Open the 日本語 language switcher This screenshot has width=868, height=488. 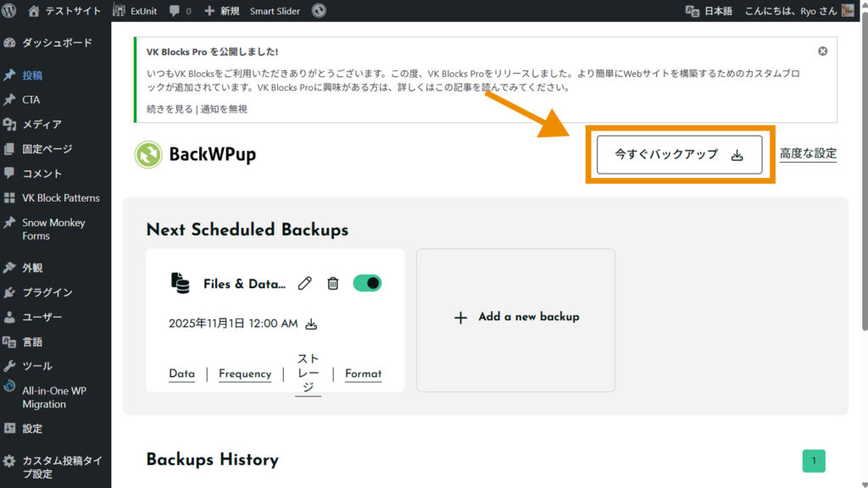709,11
